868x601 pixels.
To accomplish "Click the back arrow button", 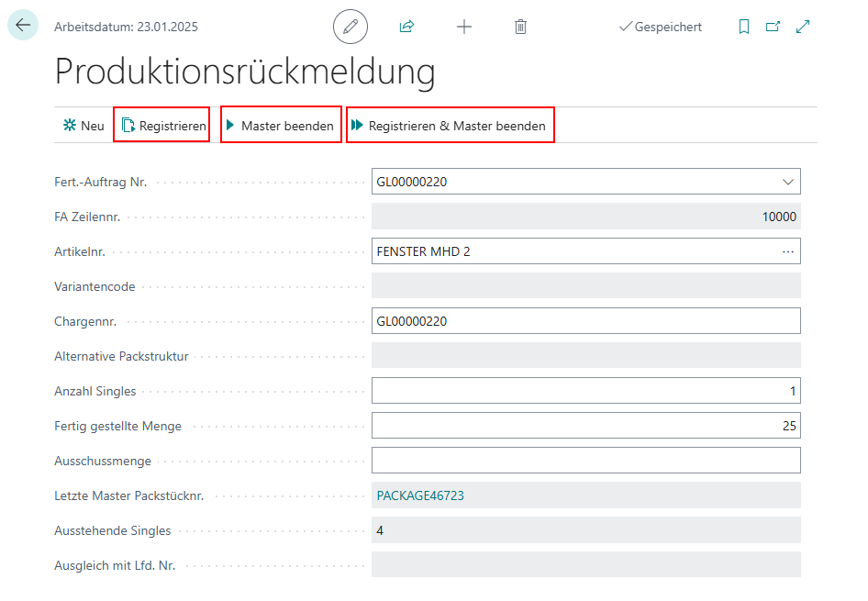I will (23, 26).
